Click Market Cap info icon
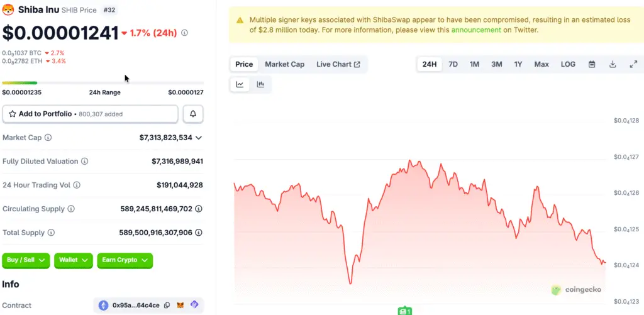This screenshot has width=644, height=315. [x=48, y=137]
